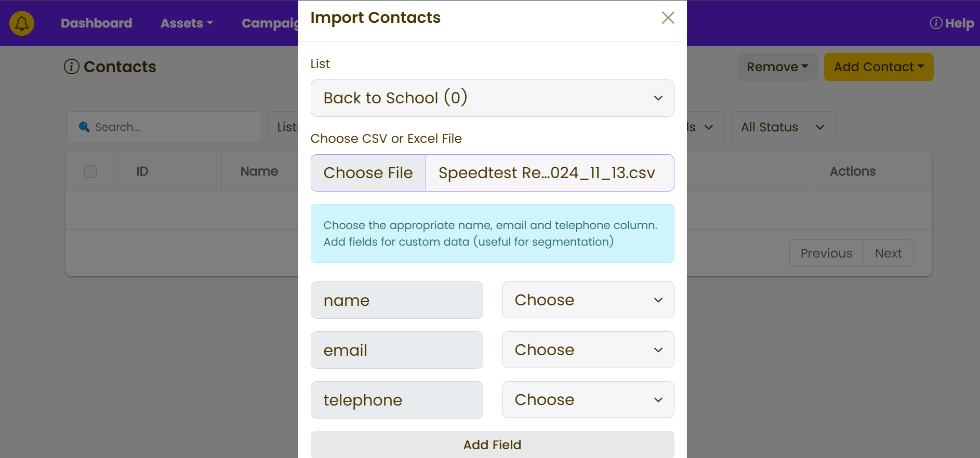Screen dimensions: 980x458
Task: Go to the Next page
Action: click(x=889, y=253)
